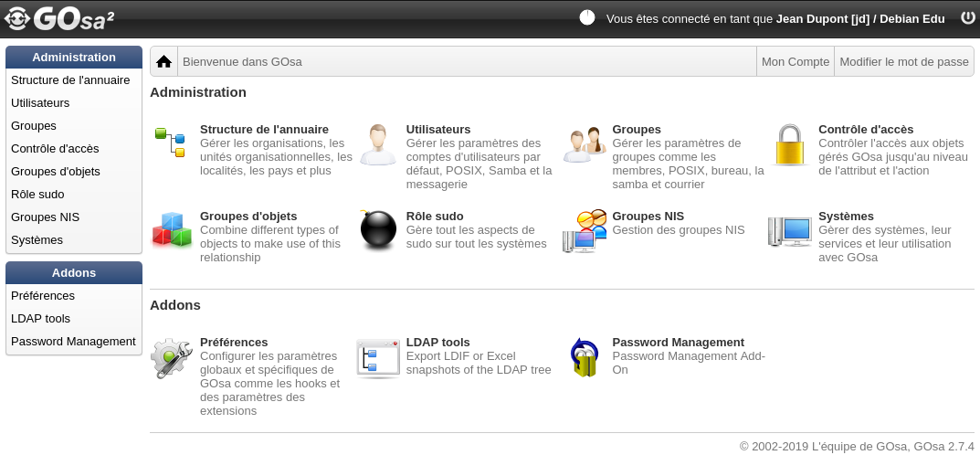This screenshot has width=980, height=455.
Task: Open the Préférences title link in main panel
Action: click(x=234, y=343)
